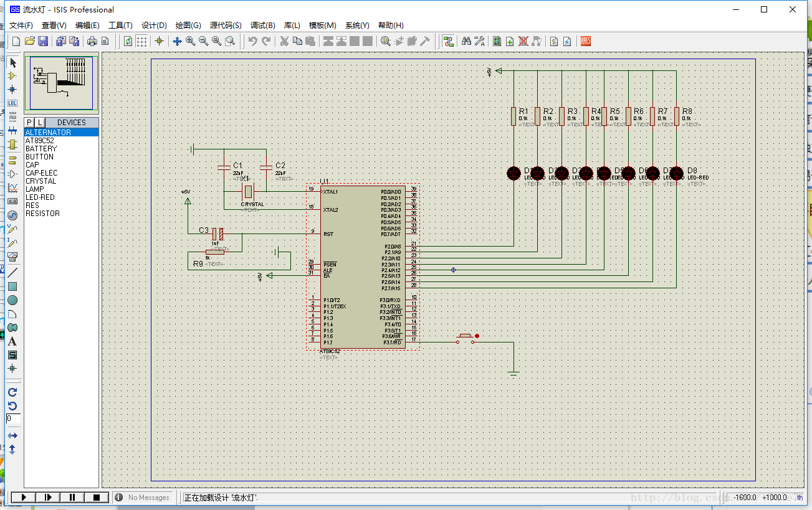Click the ARES netlist transfer icon

[586, 41]
